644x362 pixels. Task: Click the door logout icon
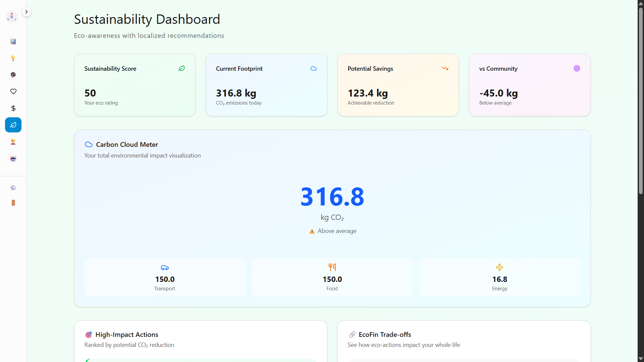pos(13,203)
